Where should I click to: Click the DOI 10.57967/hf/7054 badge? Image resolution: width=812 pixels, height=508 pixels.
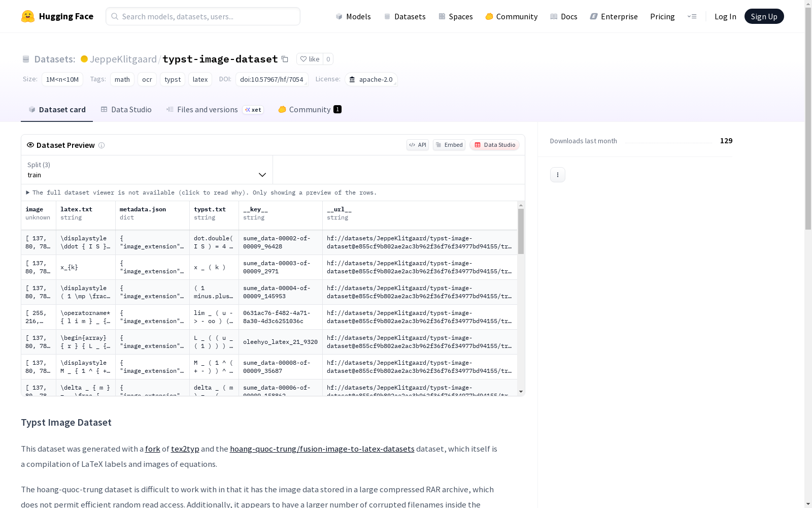272,79
